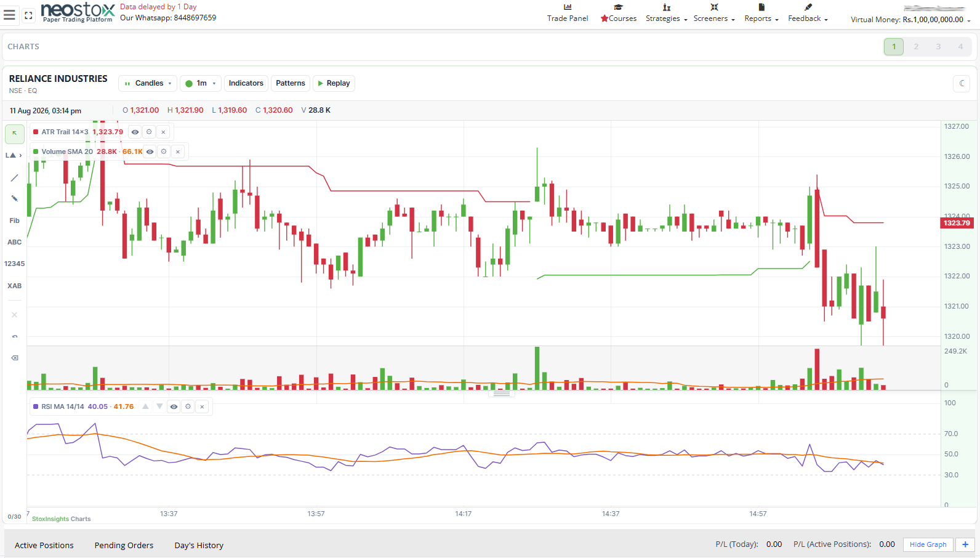The width and height of the screenshot is (980, 558).
Task: Open the Active Positions tab
Action: (x=44, y=545)
